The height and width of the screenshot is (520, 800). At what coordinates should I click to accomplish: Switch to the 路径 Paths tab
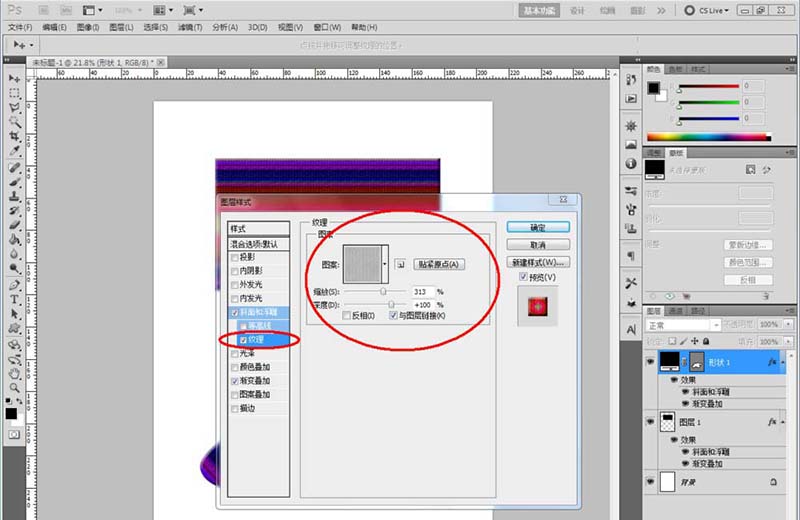point(697,311)
